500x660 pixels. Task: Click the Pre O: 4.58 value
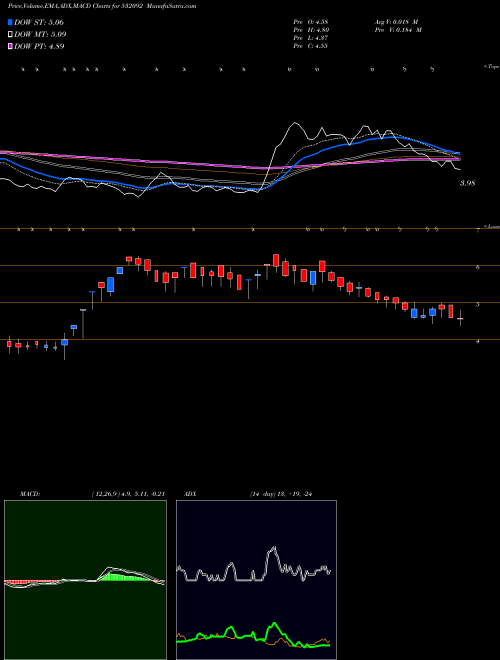311,21
